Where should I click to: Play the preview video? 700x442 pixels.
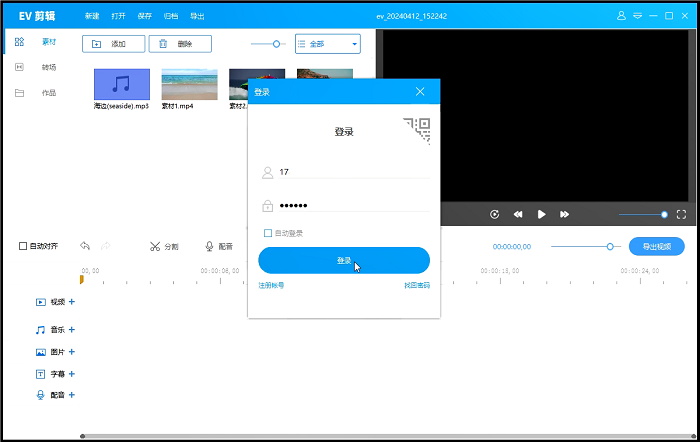(541, 214)
